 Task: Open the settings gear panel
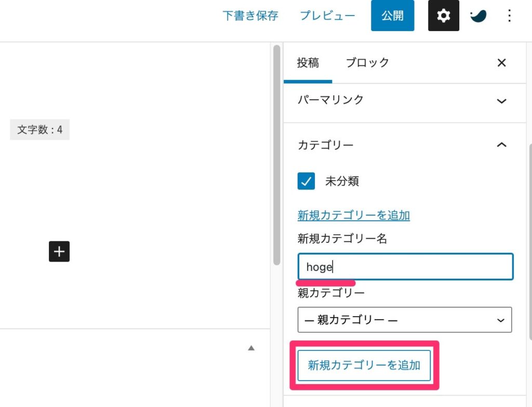point(444,16)
